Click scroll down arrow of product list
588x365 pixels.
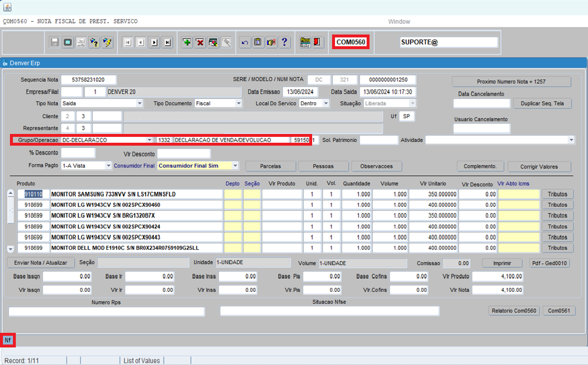point(11,249)
